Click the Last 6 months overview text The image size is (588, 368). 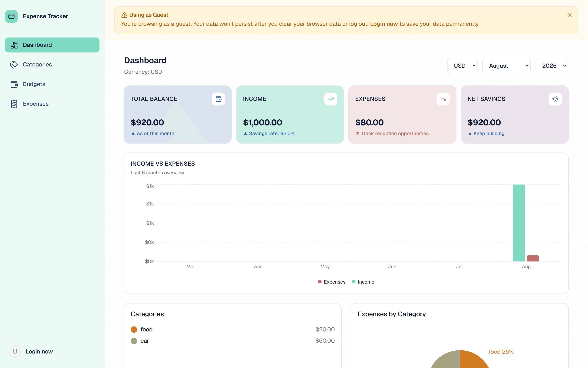157,173
